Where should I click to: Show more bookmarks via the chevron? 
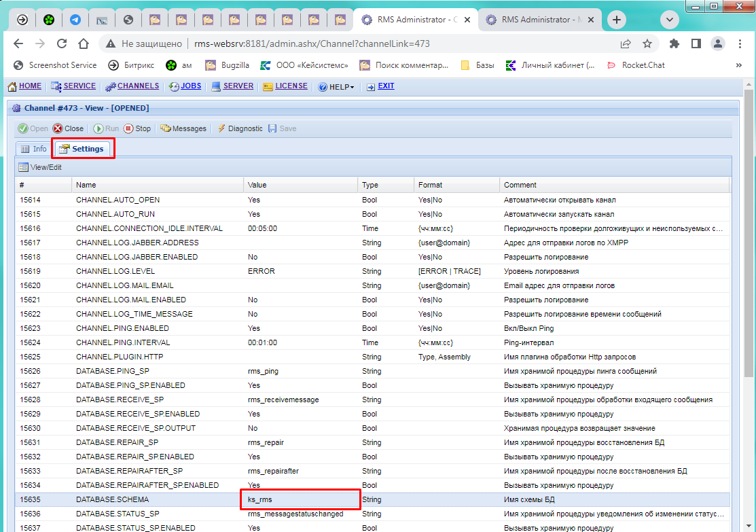[x=738, y=65]
